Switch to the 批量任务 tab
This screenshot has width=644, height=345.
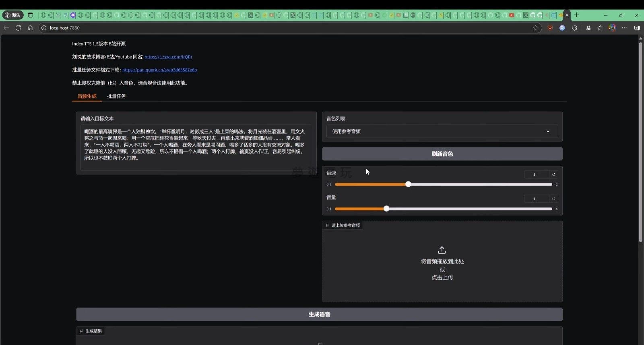(116, 96)
